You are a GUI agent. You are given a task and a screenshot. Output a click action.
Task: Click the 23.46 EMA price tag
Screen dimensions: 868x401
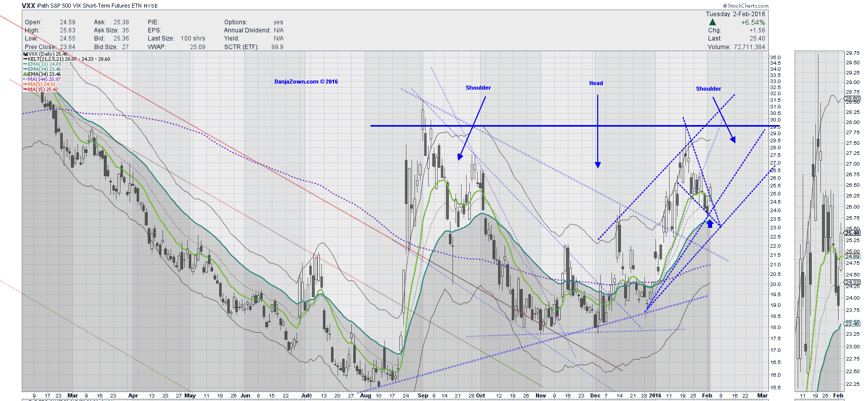[852, 323]
